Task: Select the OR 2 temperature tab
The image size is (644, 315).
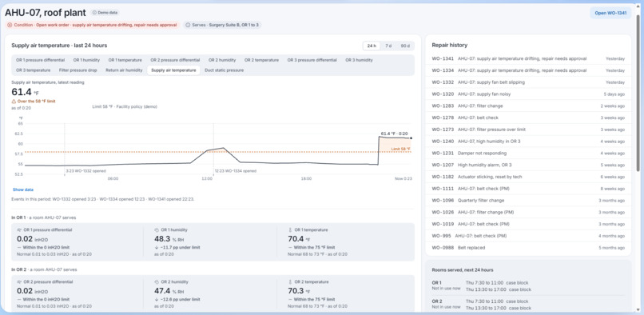Action: [261, 60]
